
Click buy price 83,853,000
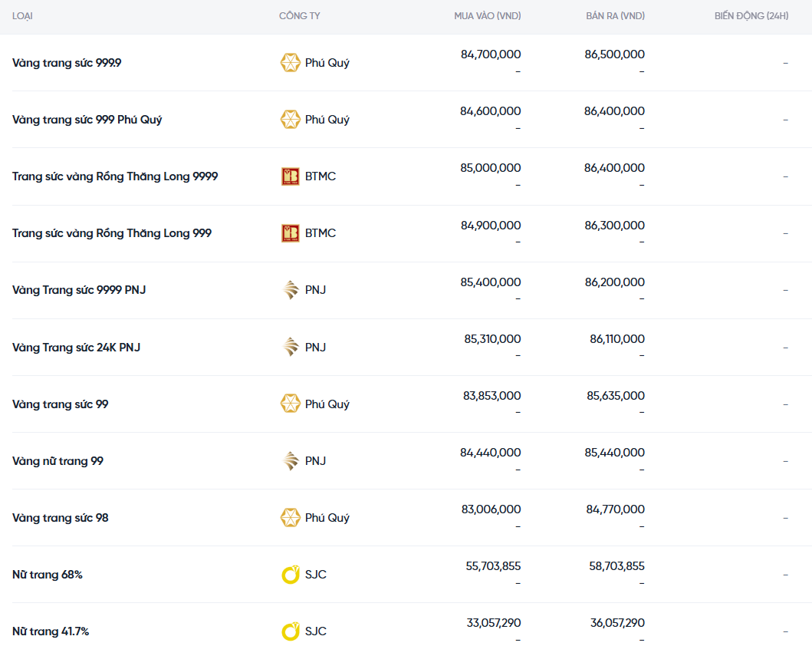pos(492,396)
